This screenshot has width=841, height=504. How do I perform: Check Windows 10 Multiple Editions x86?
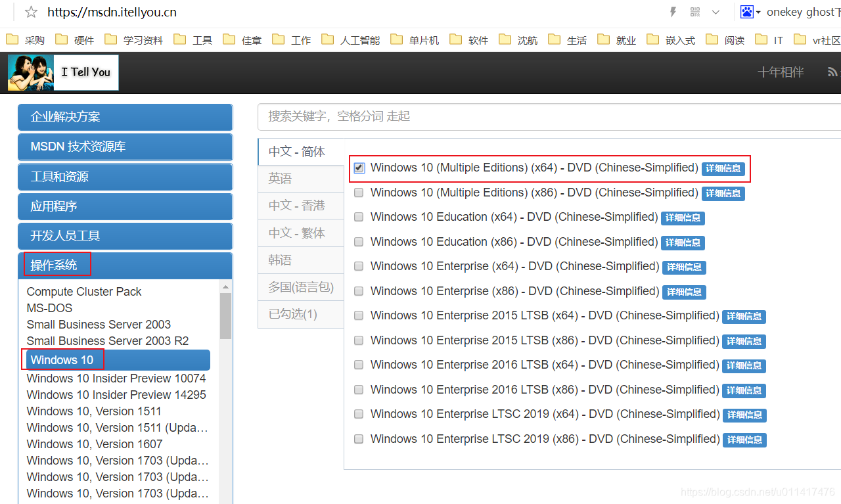359,193
